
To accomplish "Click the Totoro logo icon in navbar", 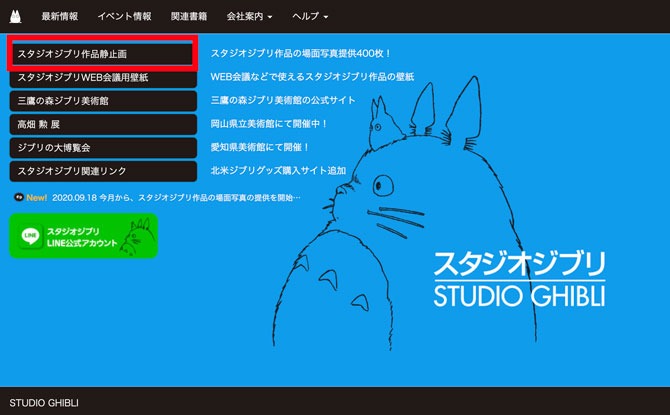I will [15, 17].
